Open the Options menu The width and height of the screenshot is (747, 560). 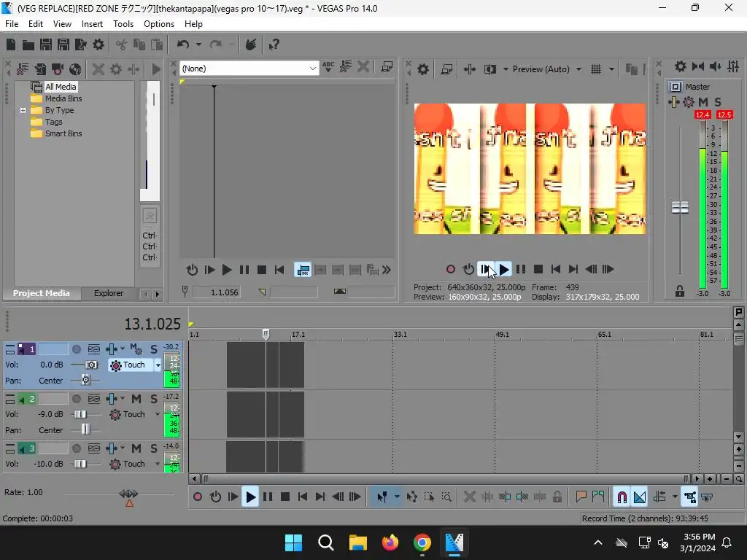[x=159, y=24]
